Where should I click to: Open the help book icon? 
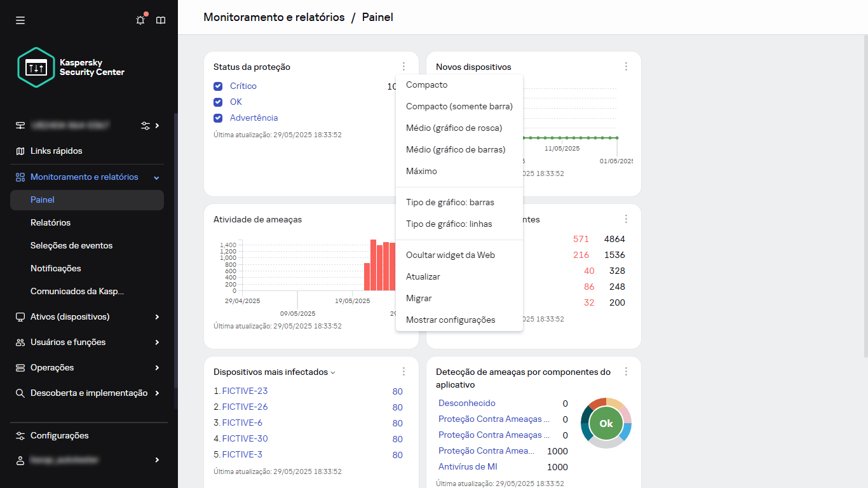pyautogui.click(x=161, y=20)
